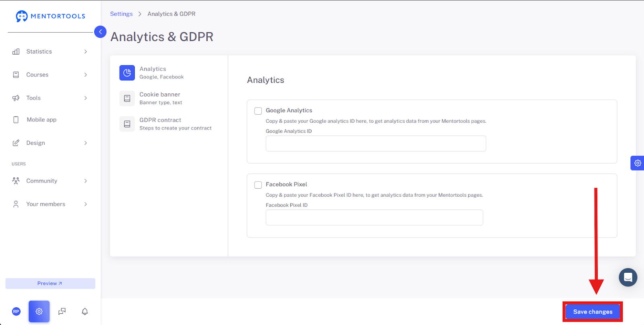644x325 pixels.
Task: Enable the Facebook Pixel checkbox
Action: point(258,185)
